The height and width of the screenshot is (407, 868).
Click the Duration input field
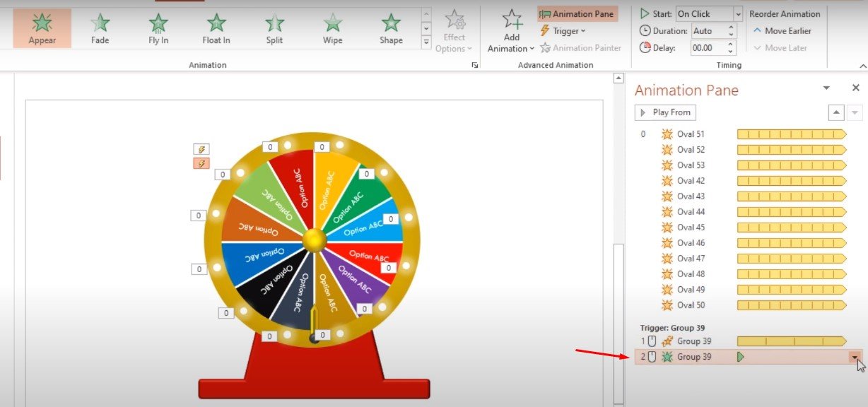708,31
